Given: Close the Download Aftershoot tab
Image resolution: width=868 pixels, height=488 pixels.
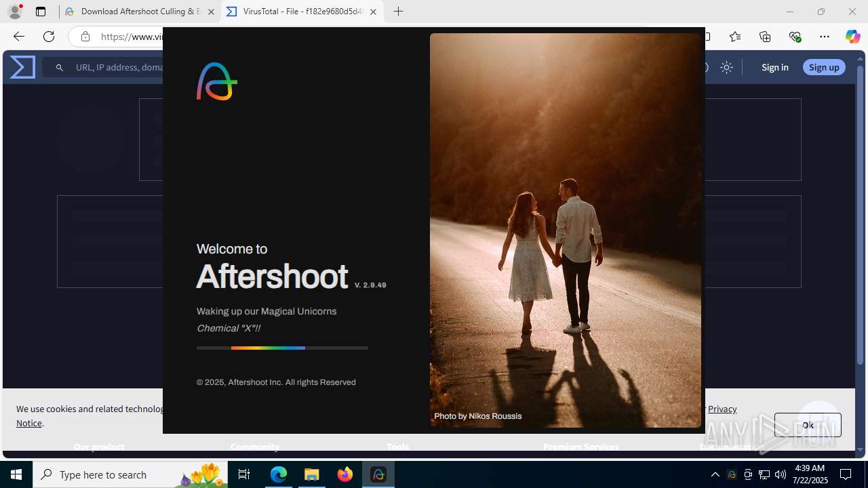Looking at the screenshot, I should click(211, 12).
